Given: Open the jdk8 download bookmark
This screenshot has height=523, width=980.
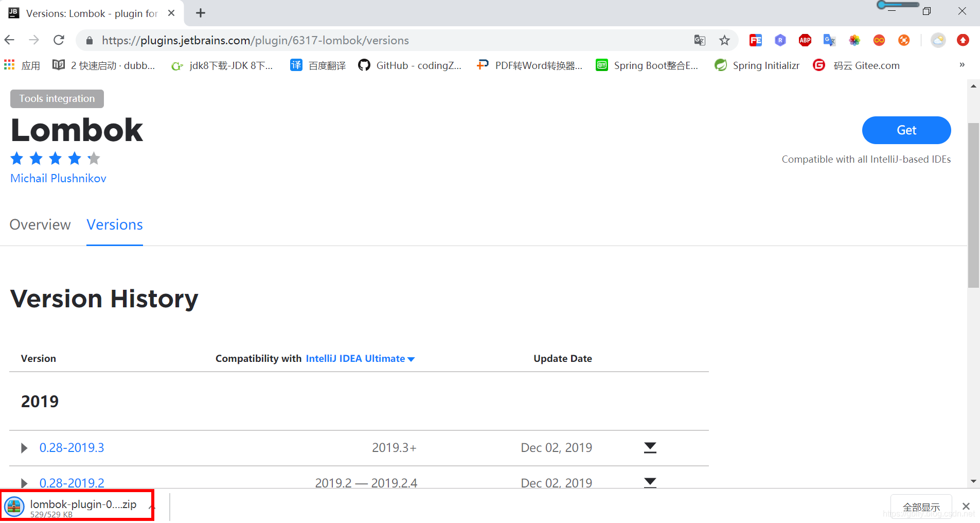Looking at the screenshot, I should tap(222, 65).
